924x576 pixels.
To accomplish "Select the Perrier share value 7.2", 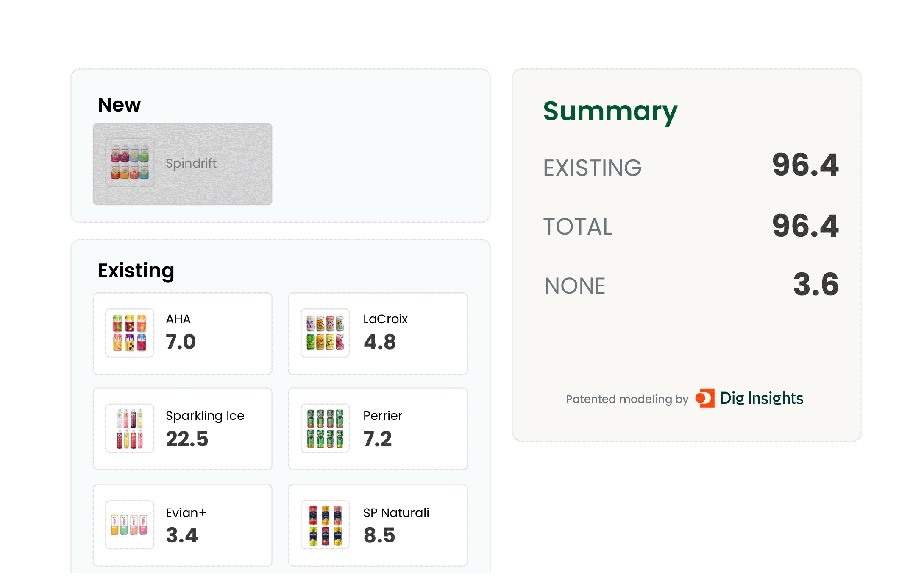I will (x=378, y=439).
